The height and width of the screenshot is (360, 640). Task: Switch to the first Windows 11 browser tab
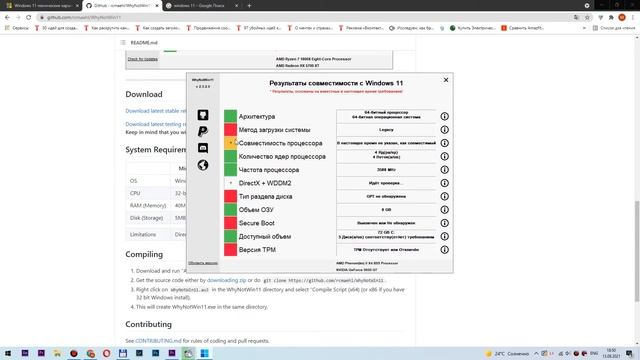point(42,6)
